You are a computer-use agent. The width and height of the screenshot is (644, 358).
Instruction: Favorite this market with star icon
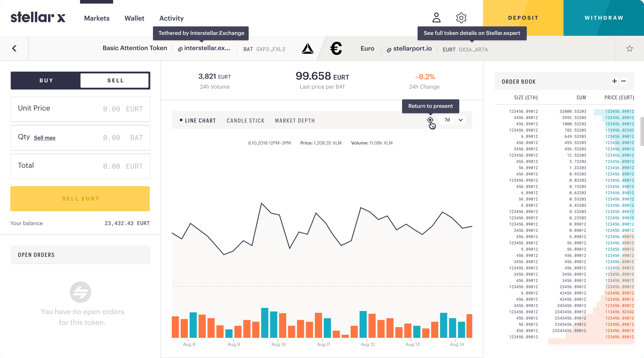point(629,49)
